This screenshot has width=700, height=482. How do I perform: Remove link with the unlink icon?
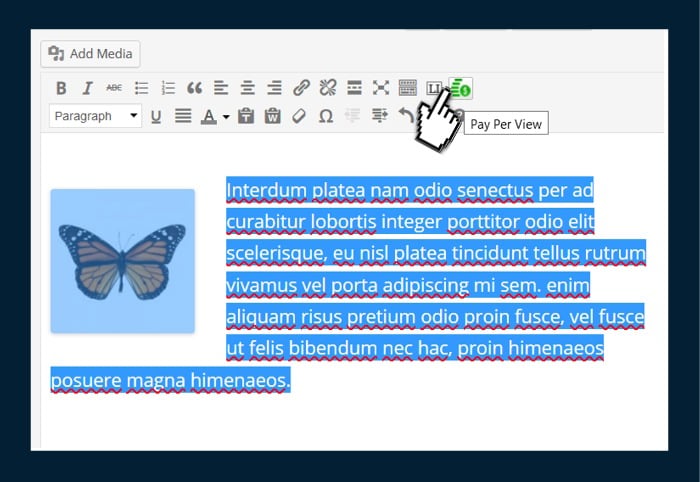coord(328,88)
